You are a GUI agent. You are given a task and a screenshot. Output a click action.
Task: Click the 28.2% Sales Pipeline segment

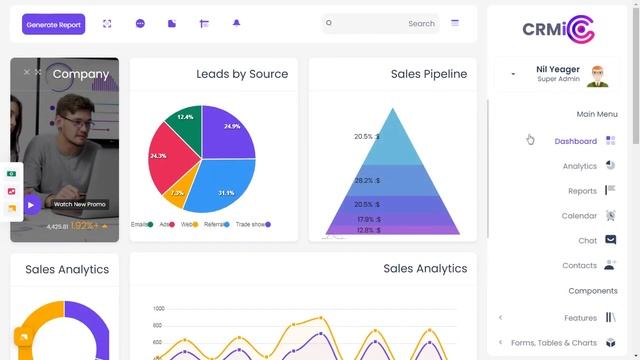[392, 180]
